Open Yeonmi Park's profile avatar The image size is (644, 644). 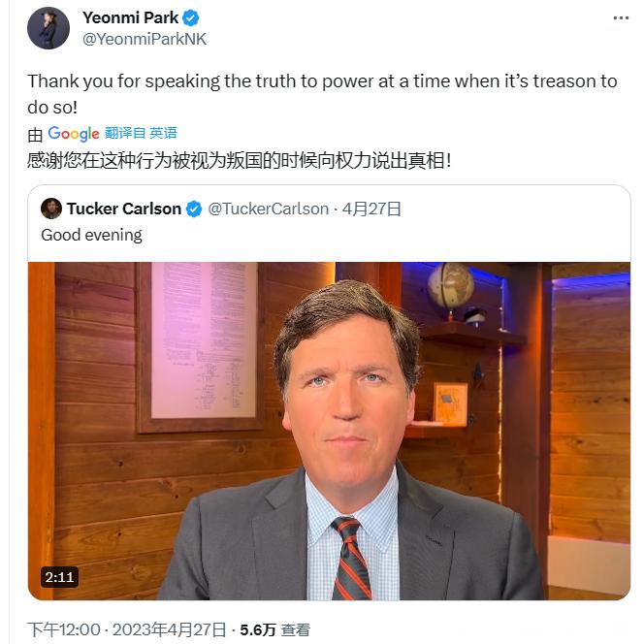(48, 28)
